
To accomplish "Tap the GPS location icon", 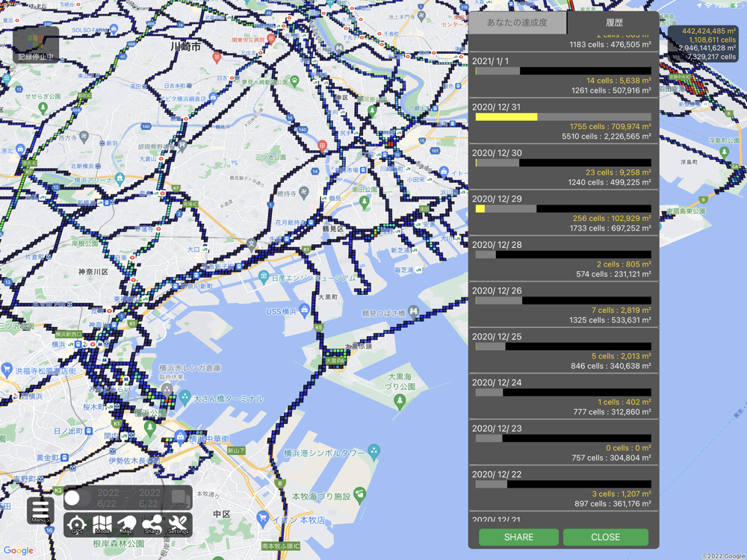I will (x=77, y=525).
